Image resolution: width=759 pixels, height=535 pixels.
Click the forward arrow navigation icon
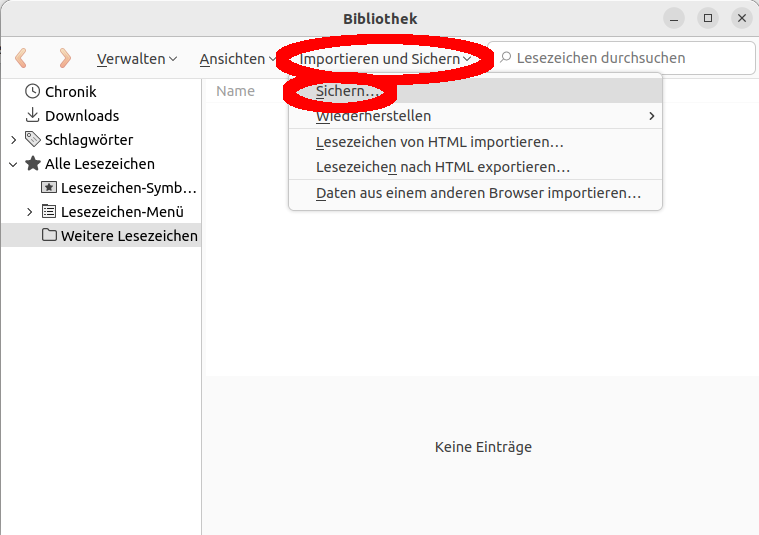[65, 58]
